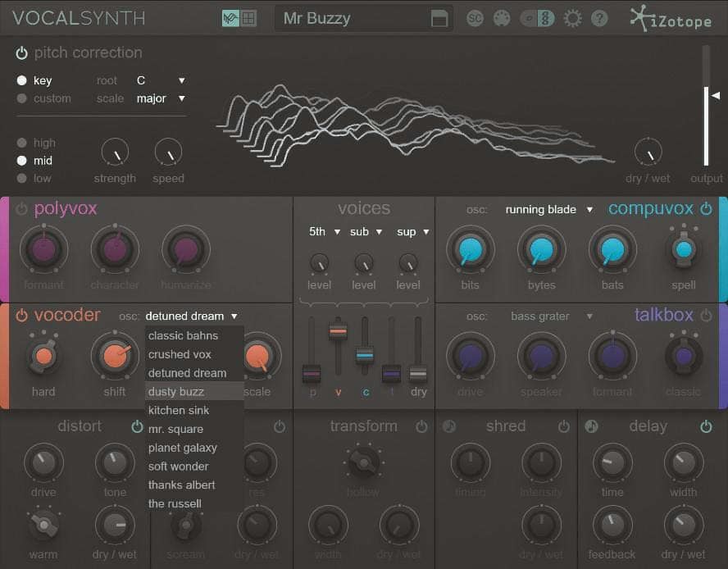Click the delay feedback knob
The width and height of the screenshot is (728, 569).
pyautogui.click(x=612, y=525)
